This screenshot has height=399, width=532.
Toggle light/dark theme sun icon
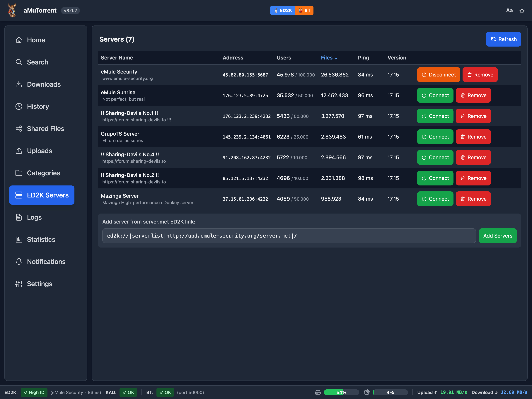click(x=522, y=11)
